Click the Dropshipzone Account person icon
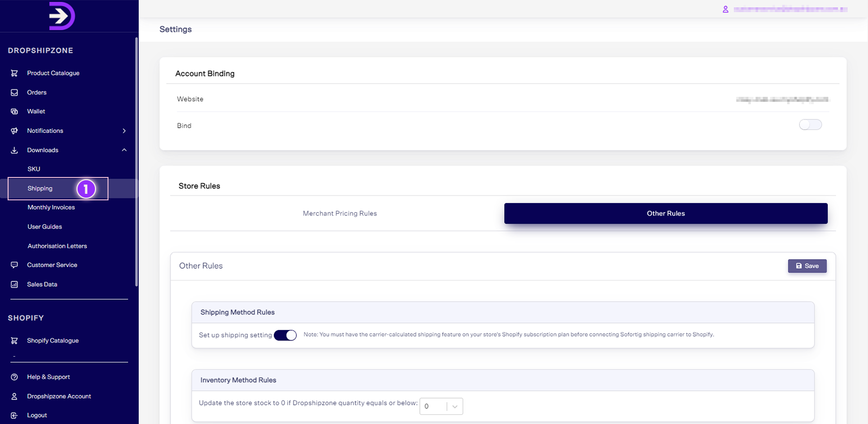Viewport: 868px width, 424px height. (15, 396)
